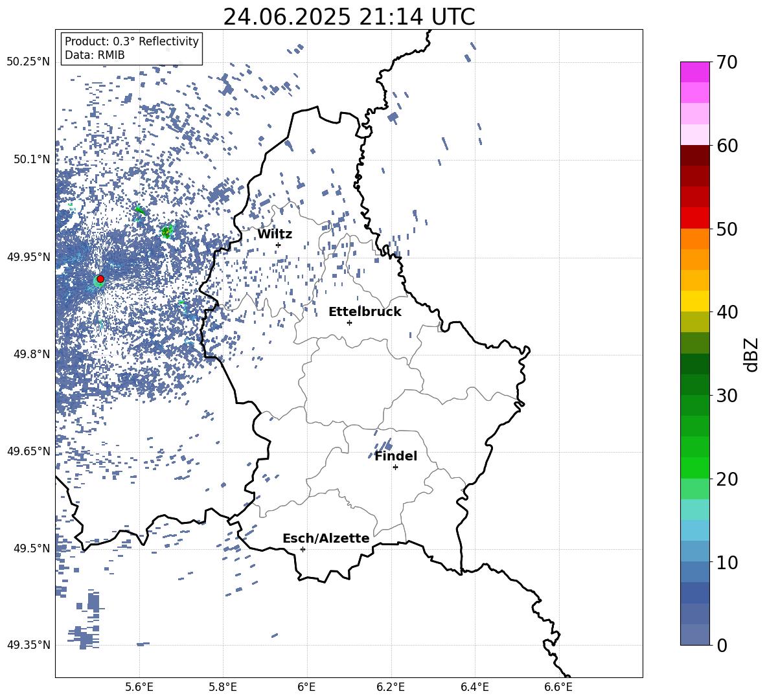Click the 6.6°E longitude label
The width and height of the screenshot is (767, 700).
558,687
